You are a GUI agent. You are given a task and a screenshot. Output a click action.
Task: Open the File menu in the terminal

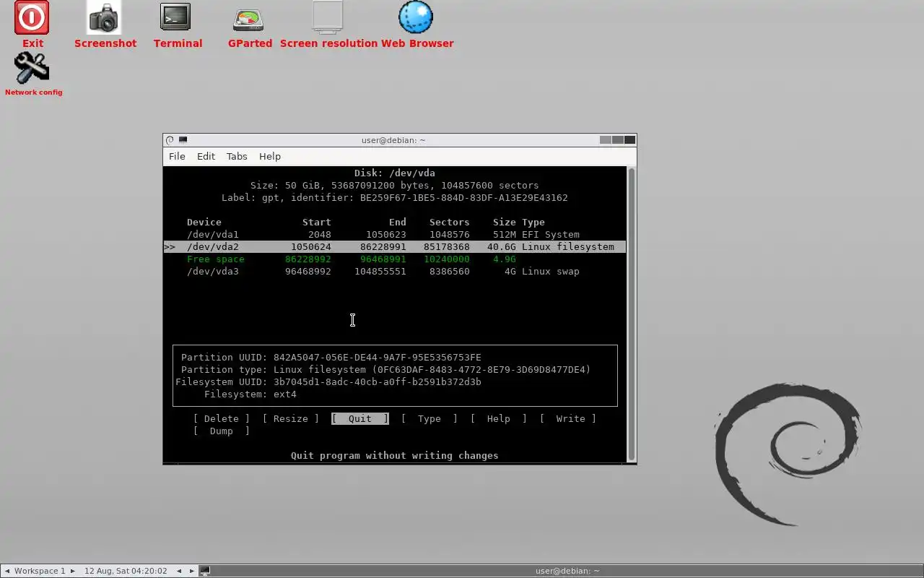point(177,156)
